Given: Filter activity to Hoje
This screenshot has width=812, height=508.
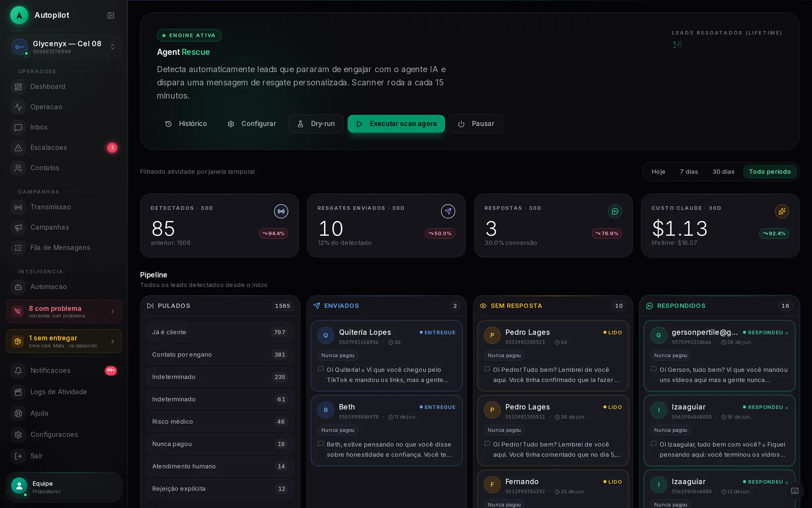Looking at the screenshot, I should pyautogui.click(x=658, y=172).
